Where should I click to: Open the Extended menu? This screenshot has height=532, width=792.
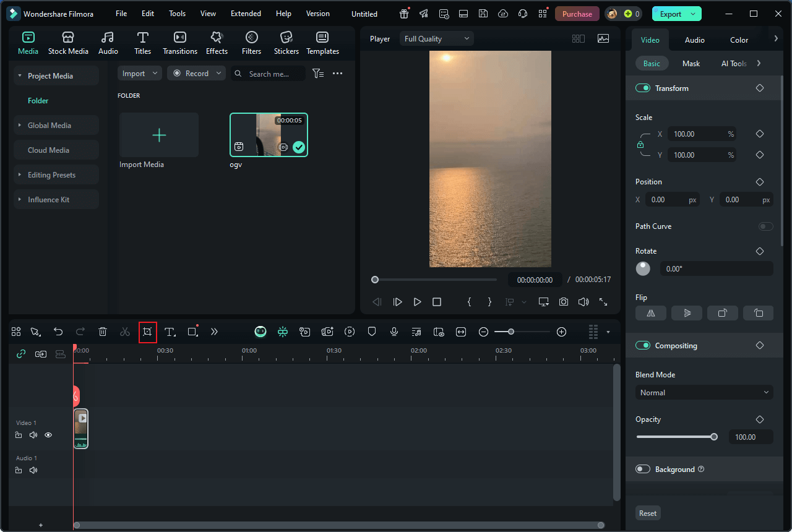tap(246, 14)
